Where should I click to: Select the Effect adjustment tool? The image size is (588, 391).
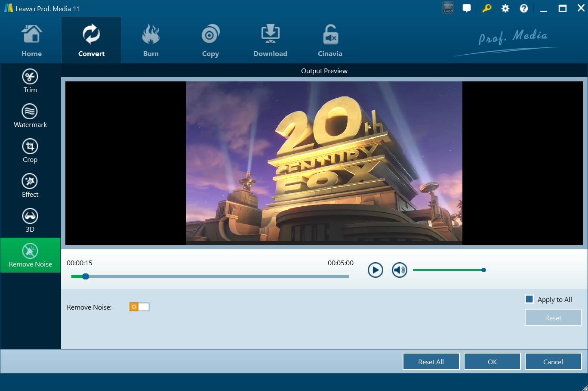[30, 186]
